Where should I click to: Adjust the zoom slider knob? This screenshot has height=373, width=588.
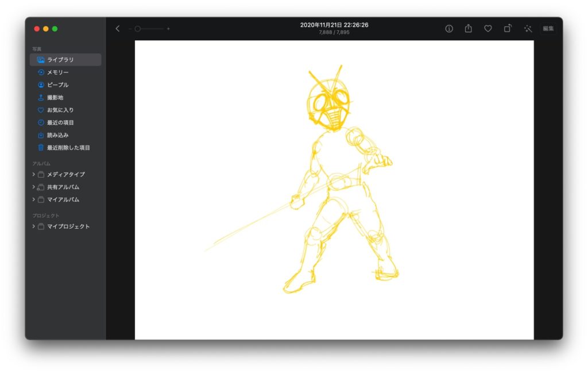(138, 29)
